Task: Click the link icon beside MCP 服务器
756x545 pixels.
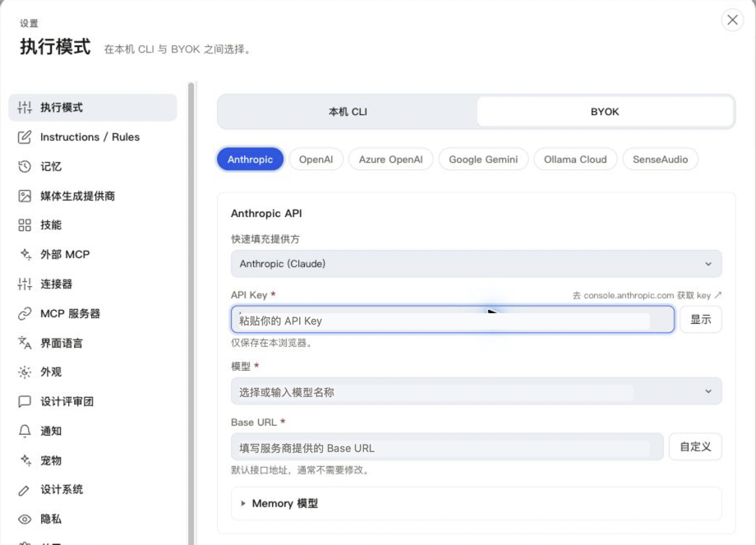Action: point(25,313)
